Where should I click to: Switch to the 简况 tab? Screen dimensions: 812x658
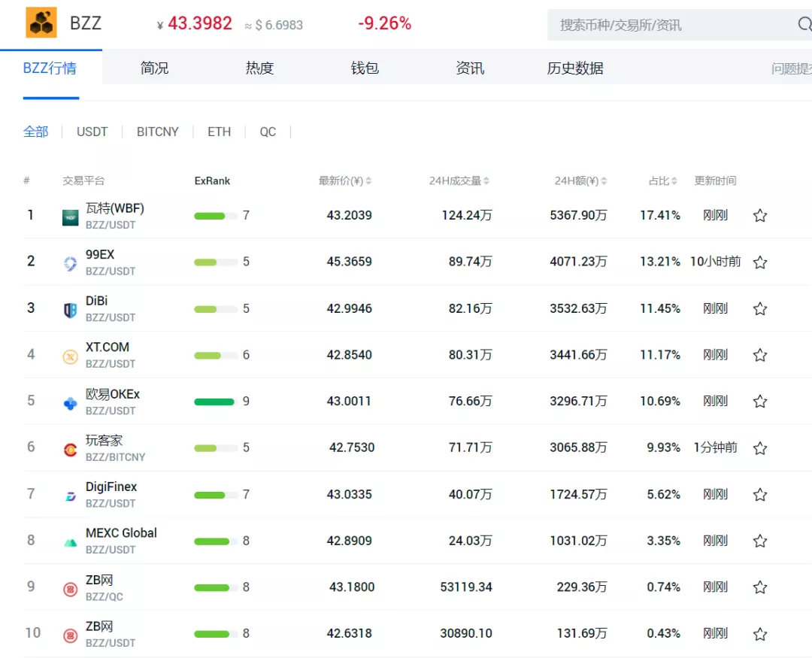[x=154, y=68]
